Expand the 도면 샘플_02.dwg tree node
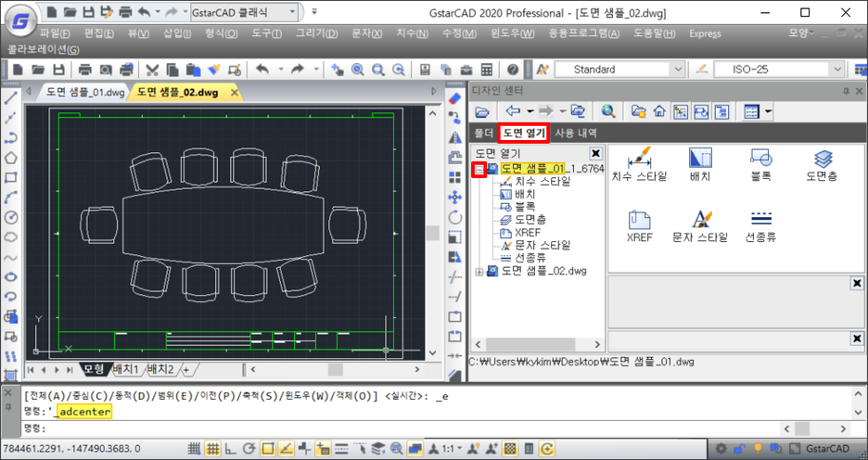 click(479, 272)
